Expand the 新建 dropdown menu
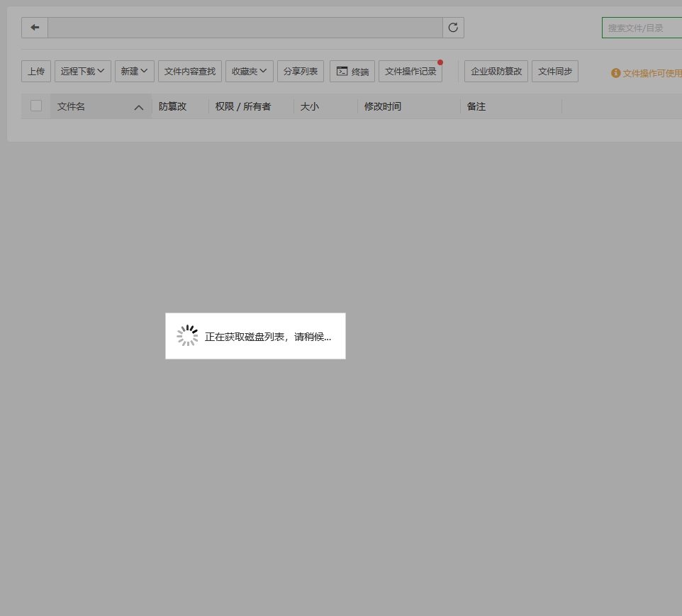The height and width of the screenshot is (616, 682). 135,72
